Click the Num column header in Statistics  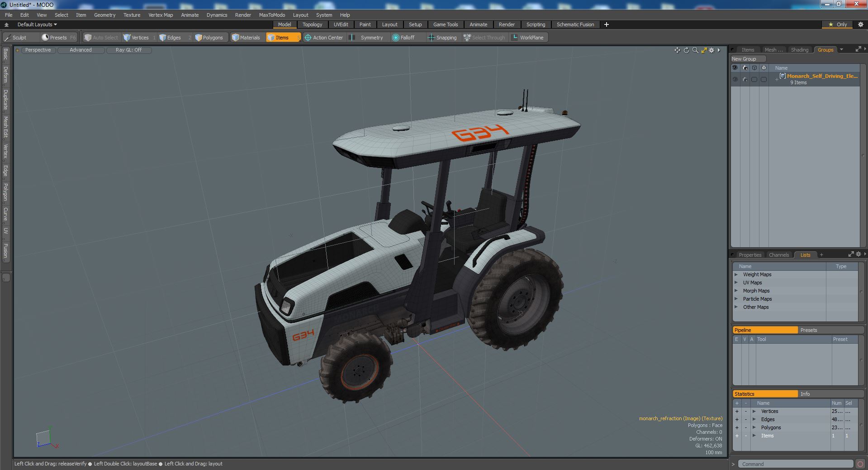click(837, 403)
